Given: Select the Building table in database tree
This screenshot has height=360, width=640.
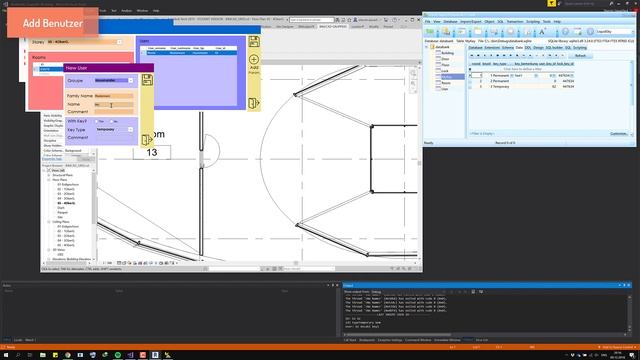Looking at the screenshot, I should pos(447,53).
